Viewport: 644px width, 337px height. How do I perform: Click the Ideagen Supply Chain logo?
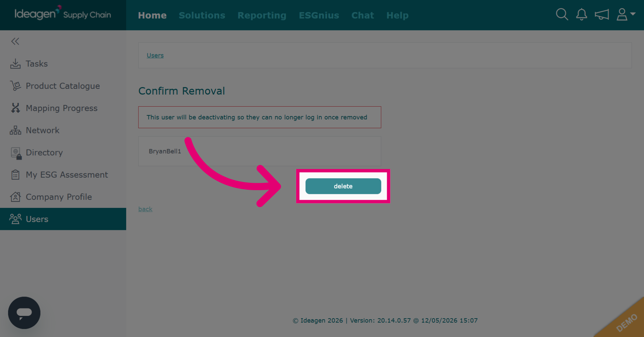pyautogui.click(x=62, y=14)
